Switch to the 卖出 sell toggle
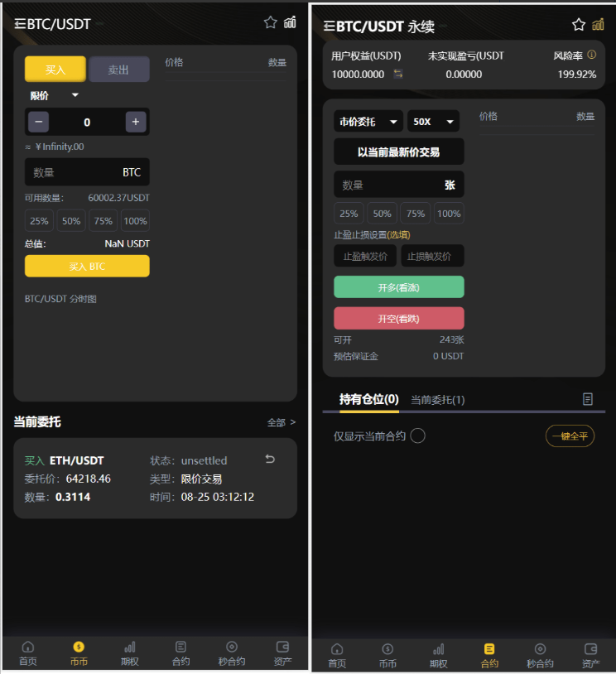616x674 pixels. (x=119, y=70)
